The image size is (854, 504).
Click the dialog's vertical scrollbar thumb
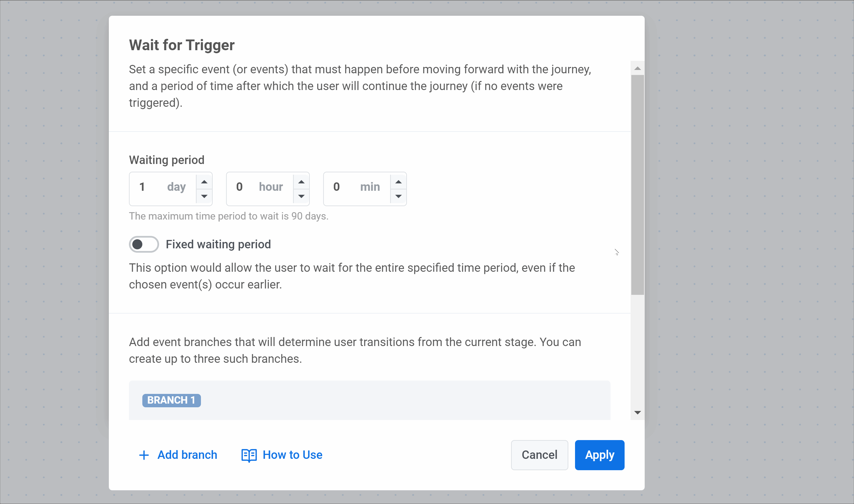point(638,185)
